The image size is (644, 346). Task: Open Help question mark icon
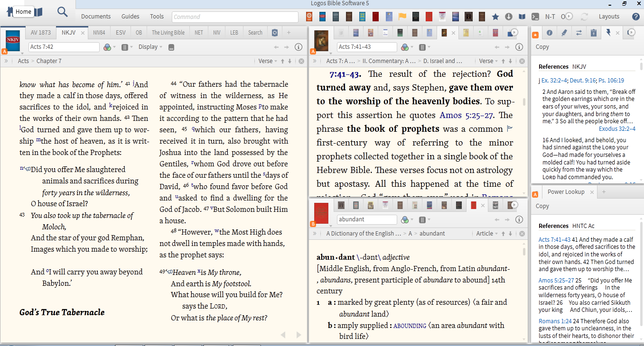(636, 17)
